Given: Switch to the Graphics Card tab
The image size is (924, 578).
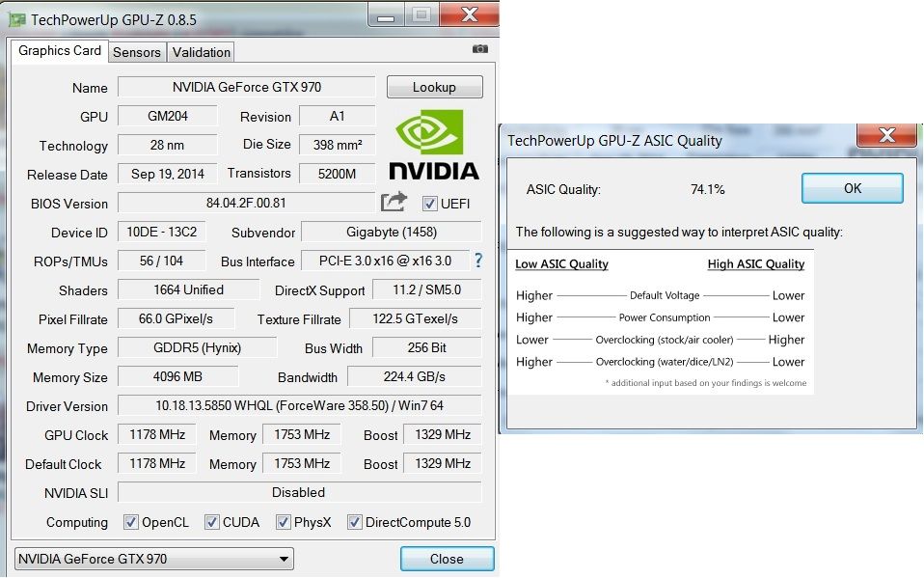Looking at the screenshot, I should click(60, 51).
